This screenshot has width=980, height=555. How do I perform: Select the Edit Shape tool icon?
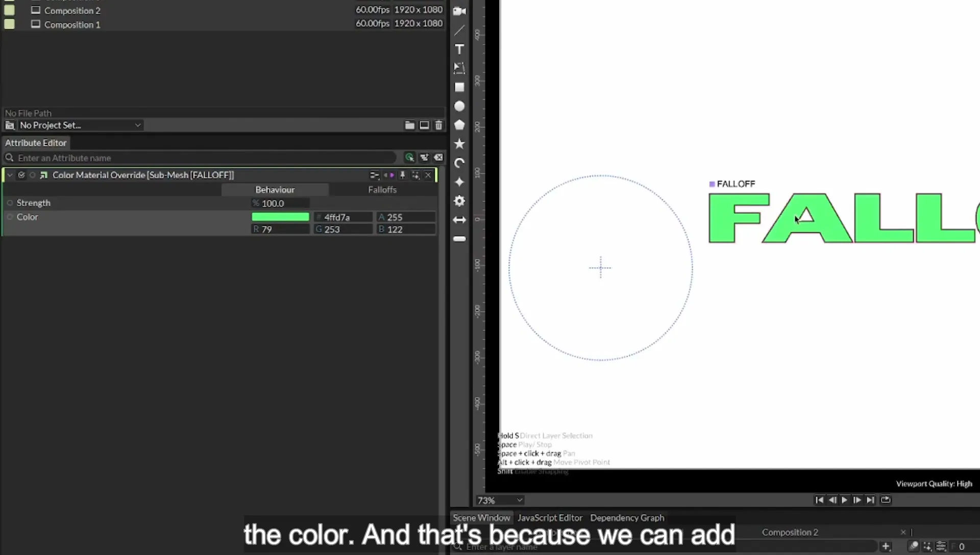coord(459,68)
